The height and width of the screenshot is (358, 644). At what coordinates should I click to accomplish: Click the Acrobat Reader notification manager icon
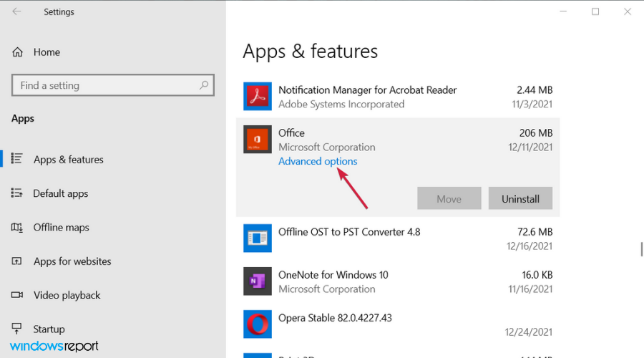[257, 97]
